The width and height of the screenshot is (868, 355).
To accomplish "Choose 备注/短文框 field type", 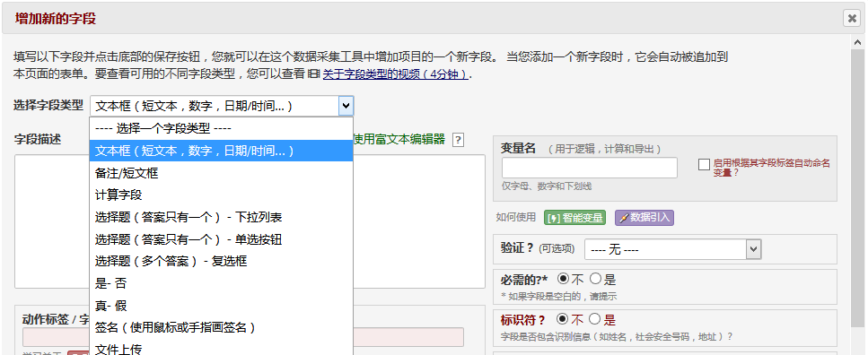I will pos(221,172).
